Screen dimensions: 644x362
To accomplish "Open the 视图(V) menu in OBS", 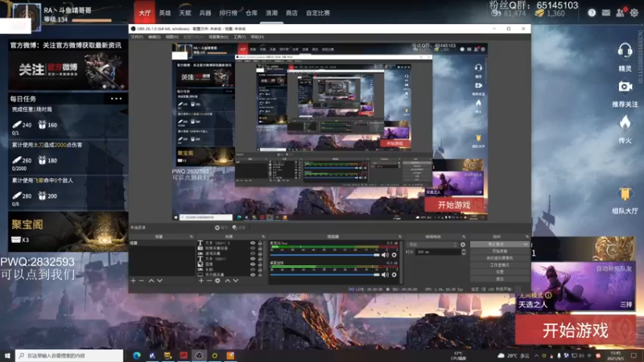I will click(171, 37).
